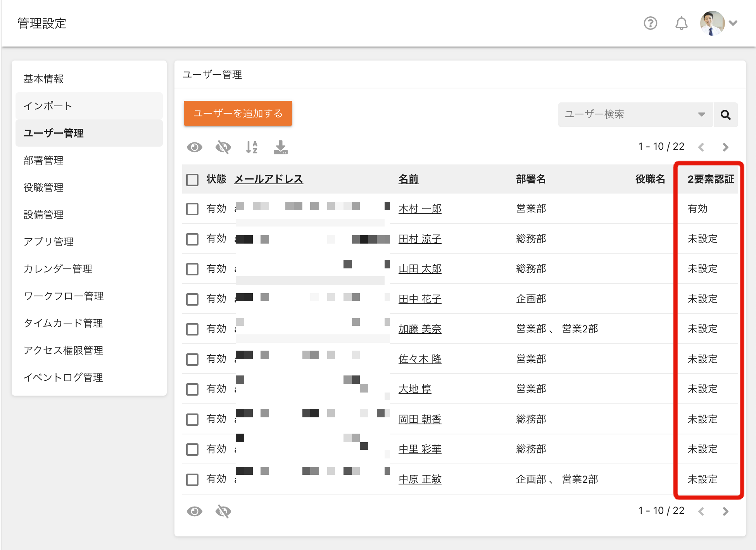Click the 役職名 column header

point(650,179)
